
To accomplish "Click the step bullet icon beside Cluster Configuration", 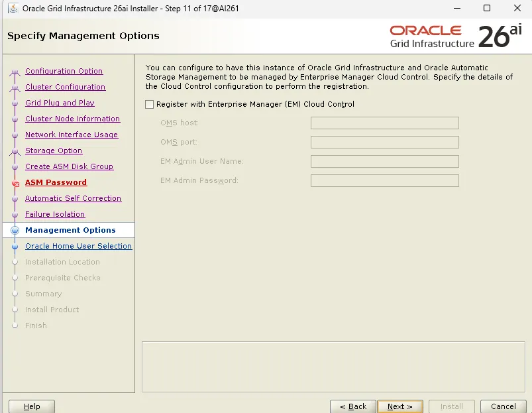I will 15,88.
